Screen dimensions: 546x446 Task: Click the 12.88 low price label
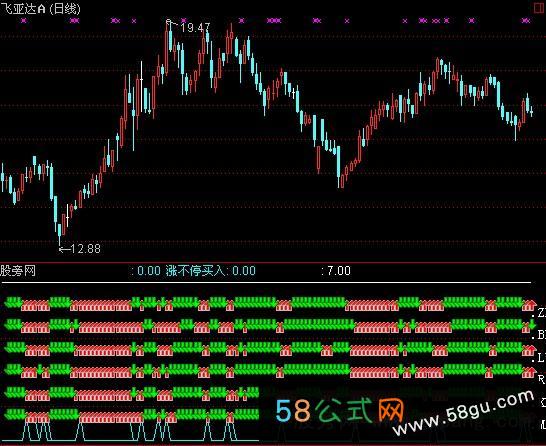tap(85, 249)
